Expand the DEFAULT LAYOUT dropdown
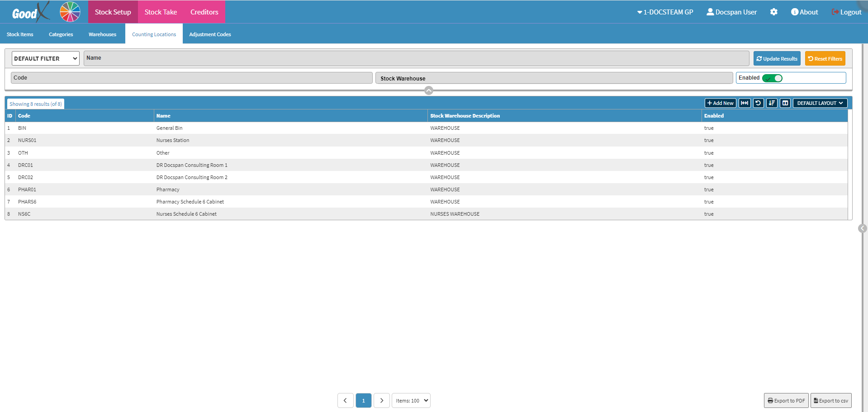This screenshot has height=412, width=868. pos(820,103)
